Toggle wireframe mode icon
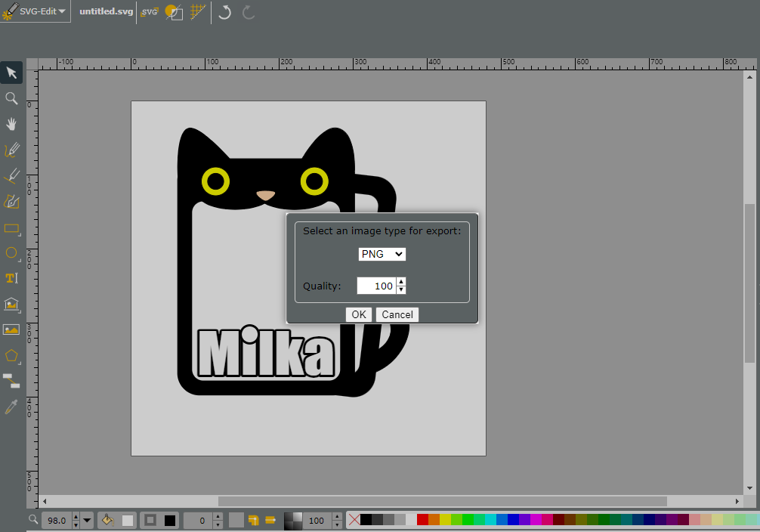 pos(174,11)
